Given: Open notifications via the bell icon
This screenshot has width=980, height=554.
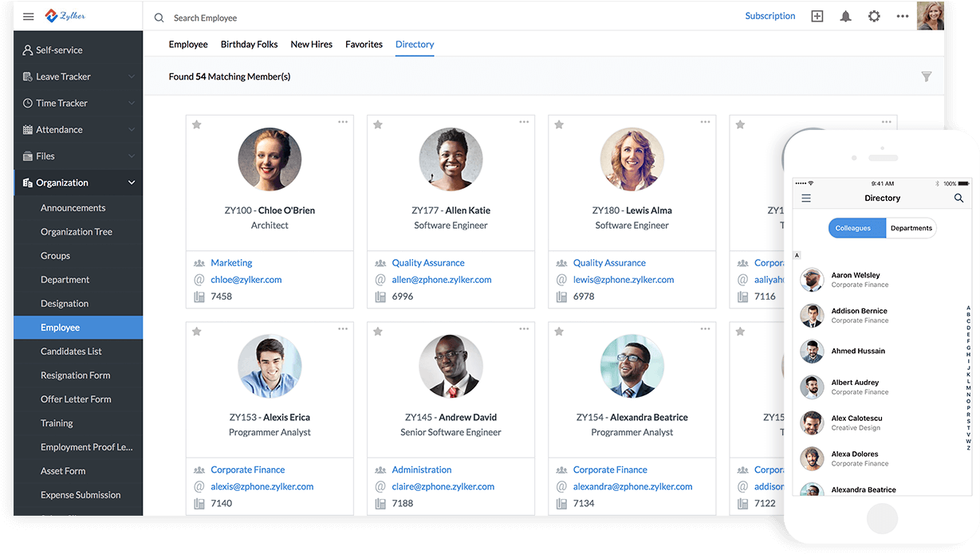Looking at the screenshot, I should click(845, 15).
